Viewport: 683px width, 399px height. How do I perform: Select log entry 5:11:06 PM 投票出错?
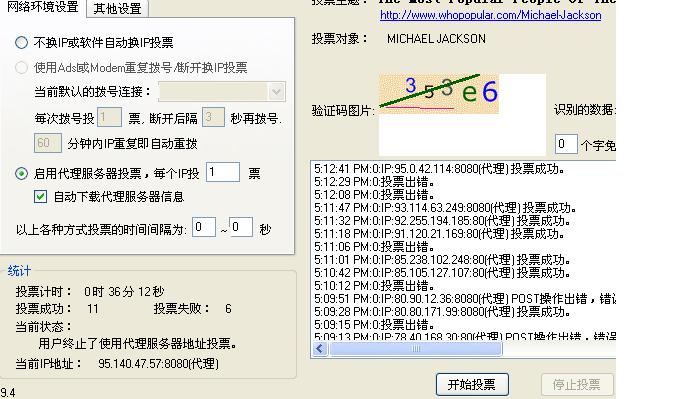374,247
